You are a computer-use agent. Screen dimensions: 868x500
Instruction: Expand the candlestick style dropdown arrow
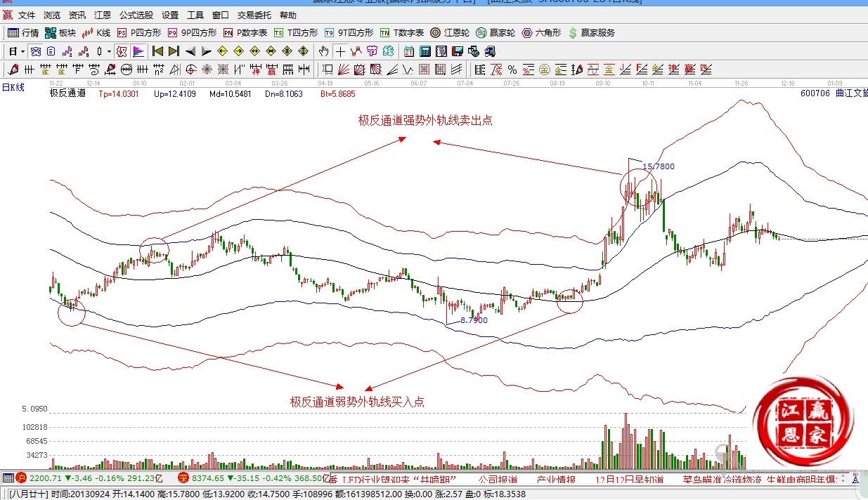tap(109, 51)
